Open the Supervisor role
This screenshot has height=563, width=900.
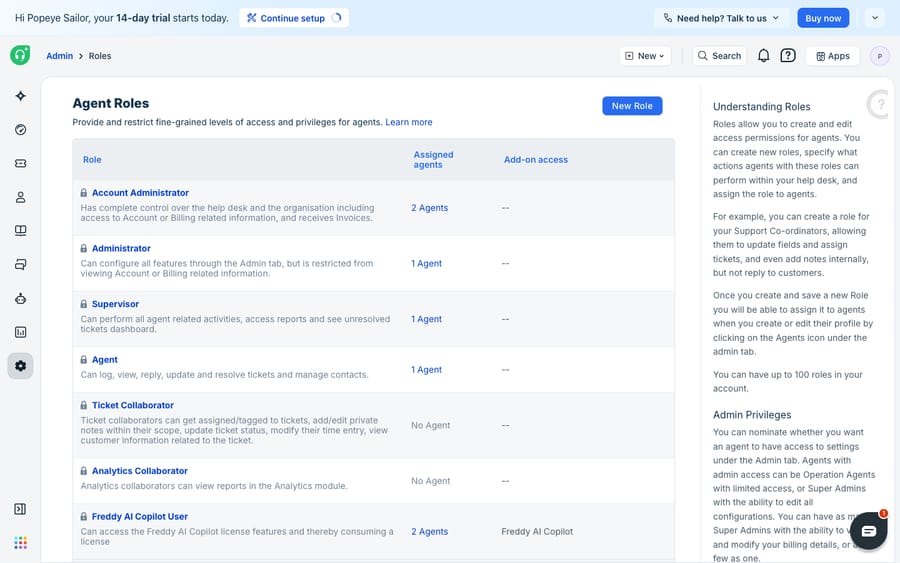point(115,304)
